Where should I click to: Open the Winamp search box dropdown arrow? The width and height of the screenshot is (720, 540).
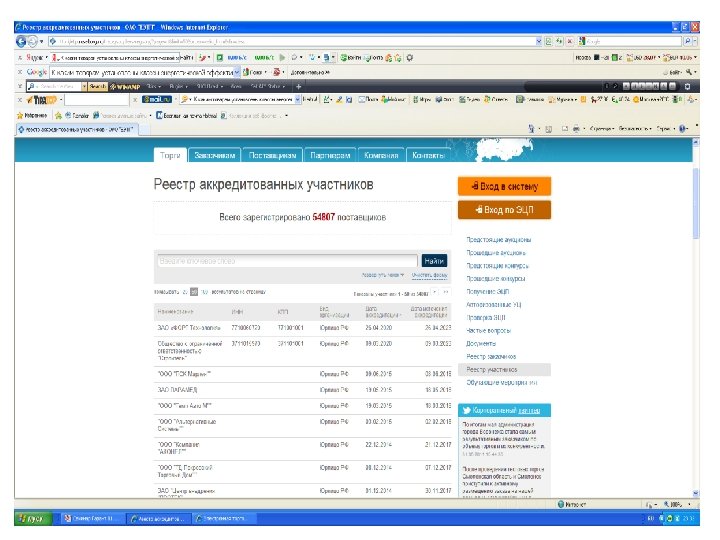(84, 86)
